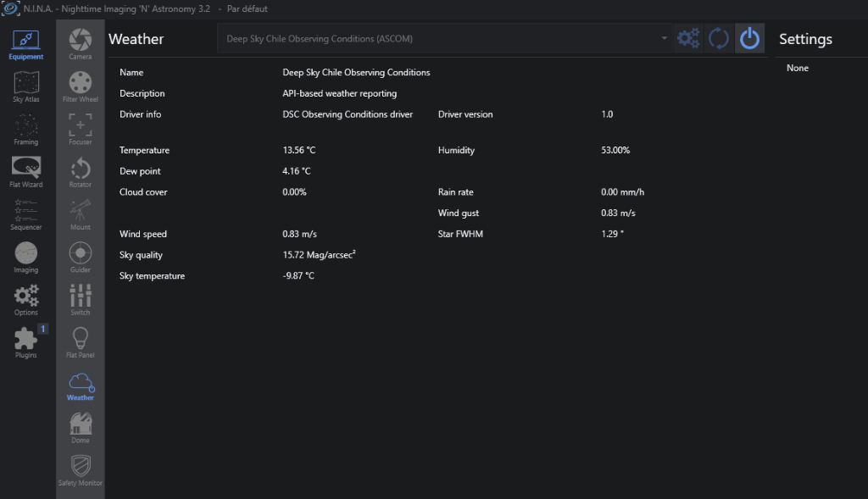Click the rain rate value 0.00 mm/h

click(623, 192)
